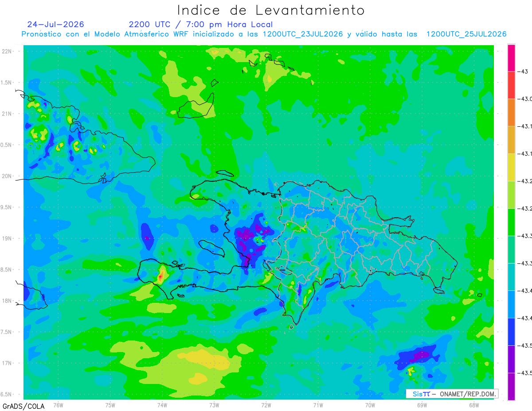This screenshot has width=532, height=411.
Task: Pick the orange swatch in the color scale
Action: 511,113
